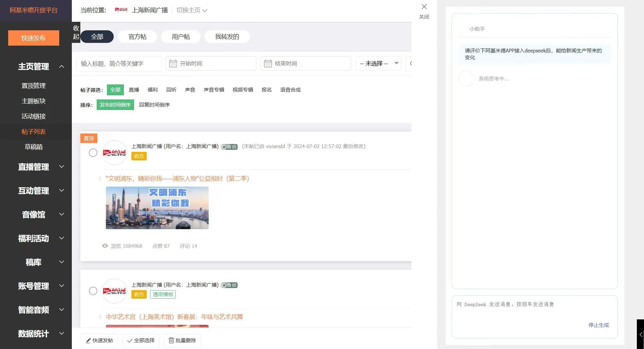Select radio button of 中华艺术宫 post
This screenshot has width=644, height=349.
[93, 291]
